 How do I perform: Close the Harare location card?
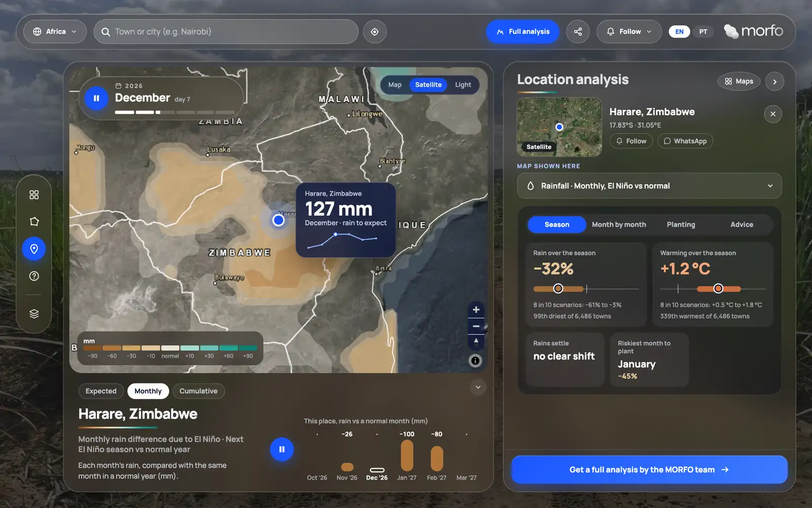click(773, 114)
